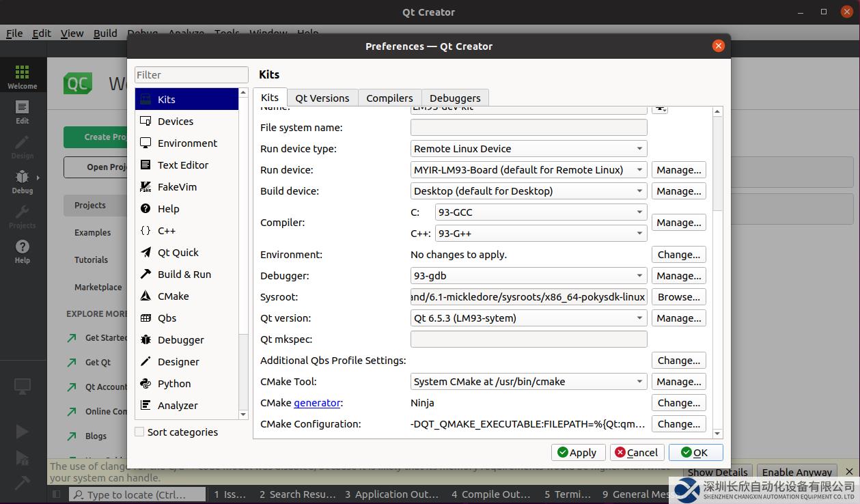The width and height of the screenshot is (860, 504).
Task: Open the kit selector monitor icon
Action: tap(23, 387)
